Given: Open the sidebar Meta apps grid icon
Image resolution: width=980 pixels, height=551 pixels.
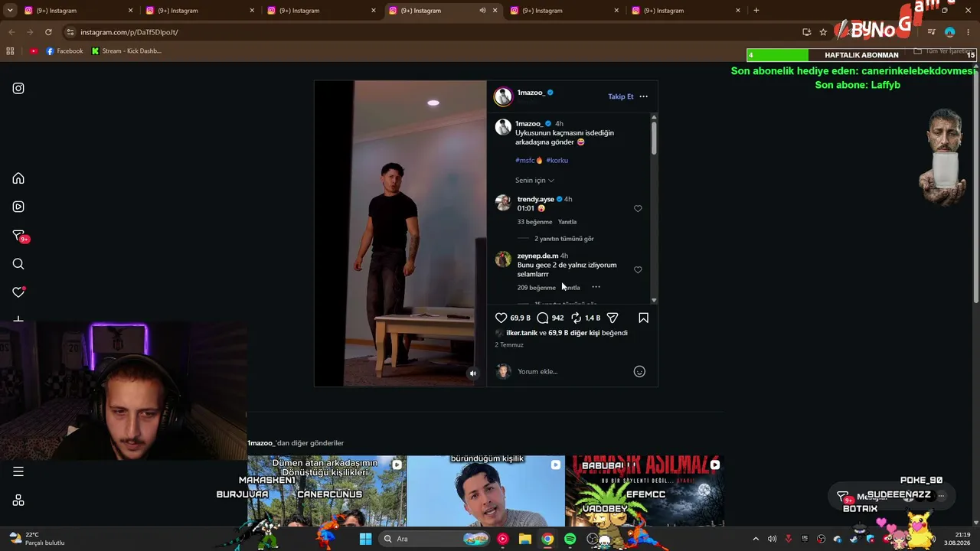Looking at the screenshot, I should pyautogui.click(x=18, y=500).
